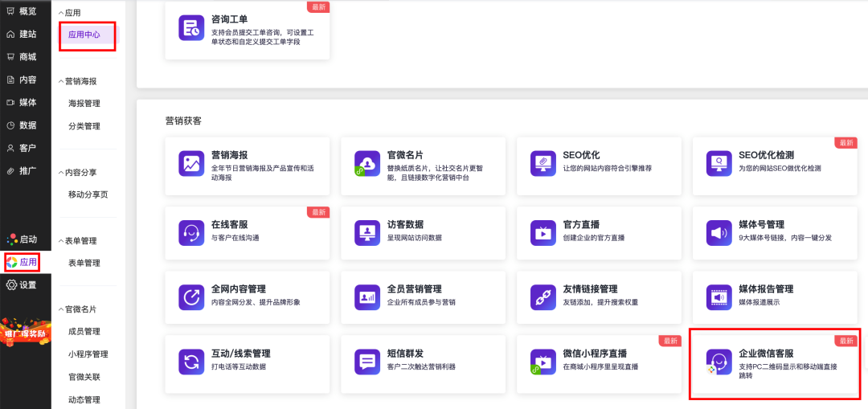Open the 短信群发 message icon
This screenshot has width=868, height=409.
pyautogui.click(x=367, y=362)
